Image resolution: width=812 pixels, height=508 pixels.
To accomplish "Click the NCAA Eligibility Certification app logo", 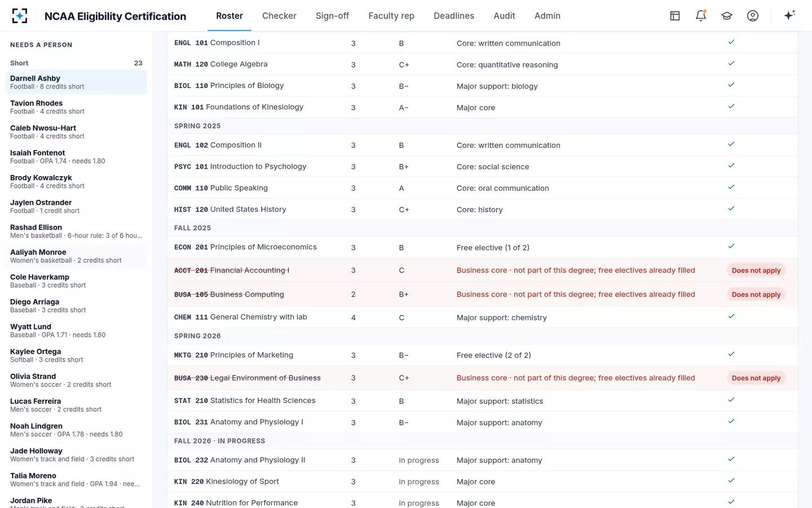I will 20,16.
